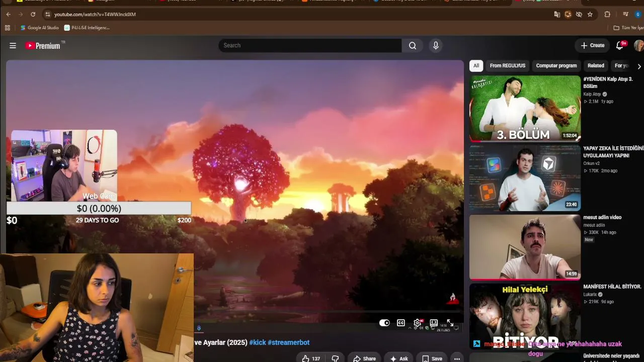
Task: Select the All filter chip
Action: point(476,66)
